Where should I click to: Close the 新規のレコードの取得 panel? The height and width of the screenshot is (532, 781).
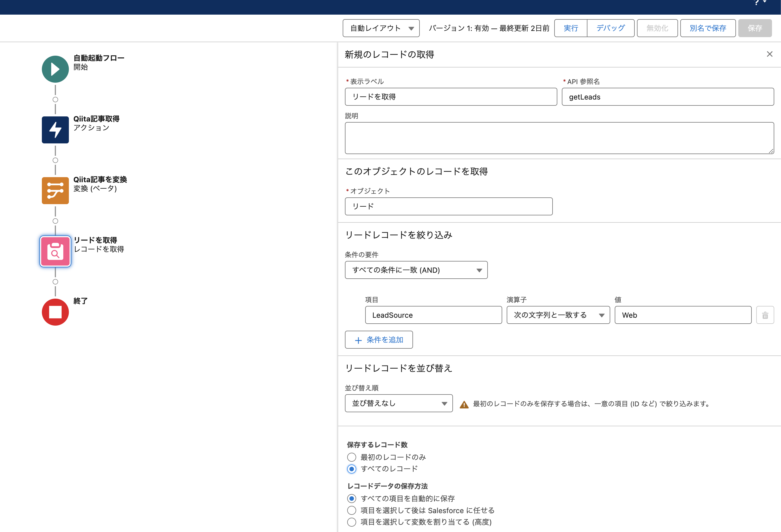pyautogui.click(x=769, y=54)
